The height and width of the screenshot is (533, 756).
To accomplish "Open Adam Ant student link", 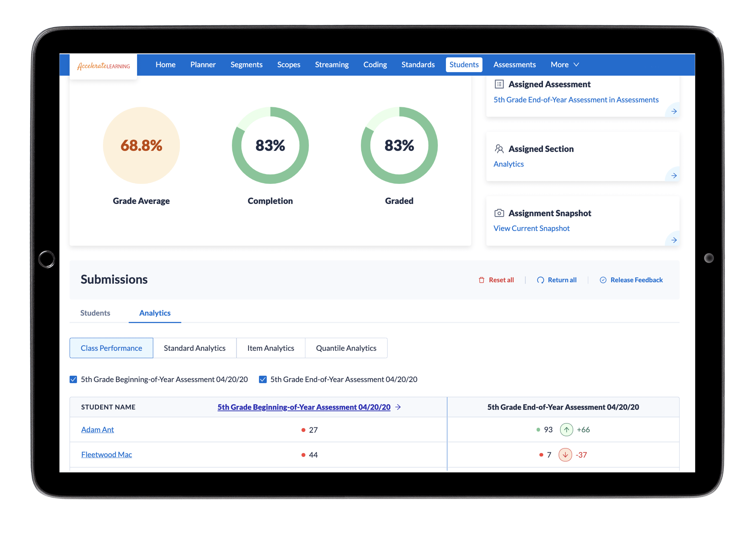I will tap(97, 430).
